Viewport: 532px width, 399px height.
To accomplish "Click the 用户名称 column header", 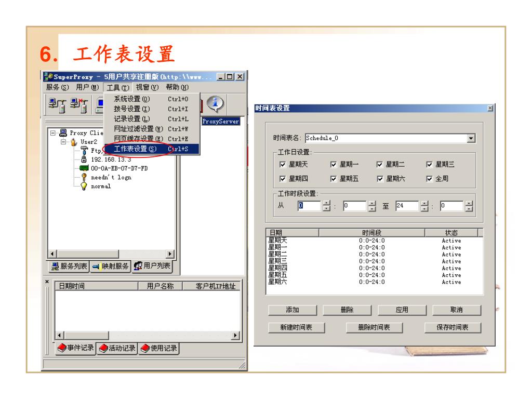I will [x=160, y=286].
